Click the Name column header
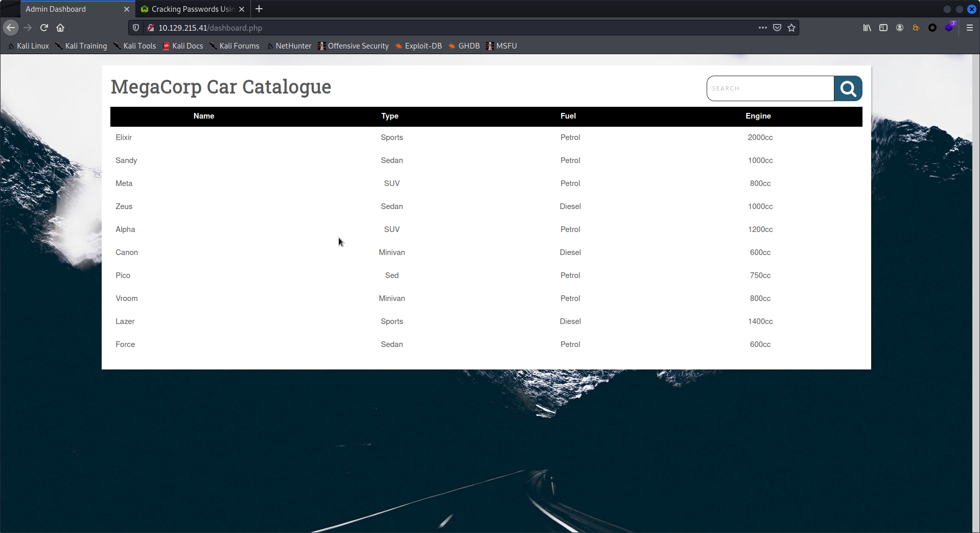 pos(204,116)
